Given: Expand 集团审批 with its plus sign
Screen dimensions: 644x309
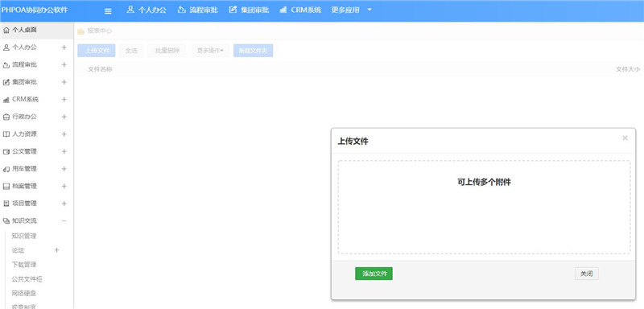Looking at the screenshot, I should click(64, 82).
